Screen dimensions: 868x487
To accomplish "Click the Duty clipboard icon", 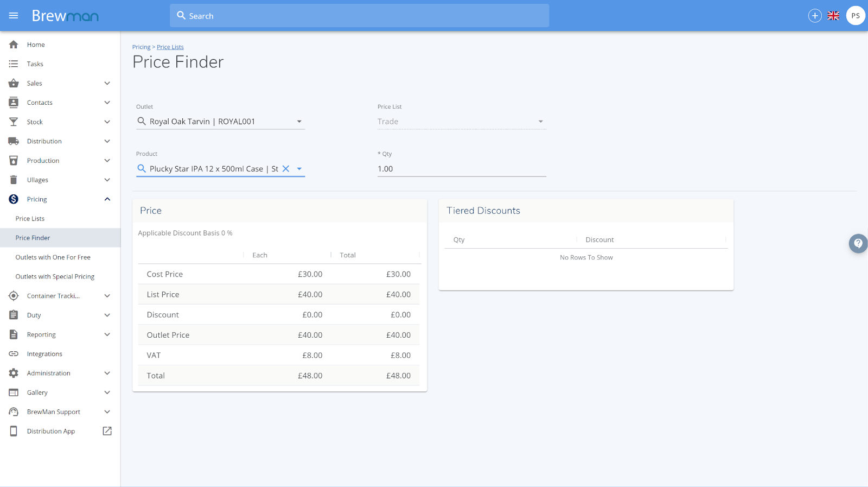I will [14, 315].
